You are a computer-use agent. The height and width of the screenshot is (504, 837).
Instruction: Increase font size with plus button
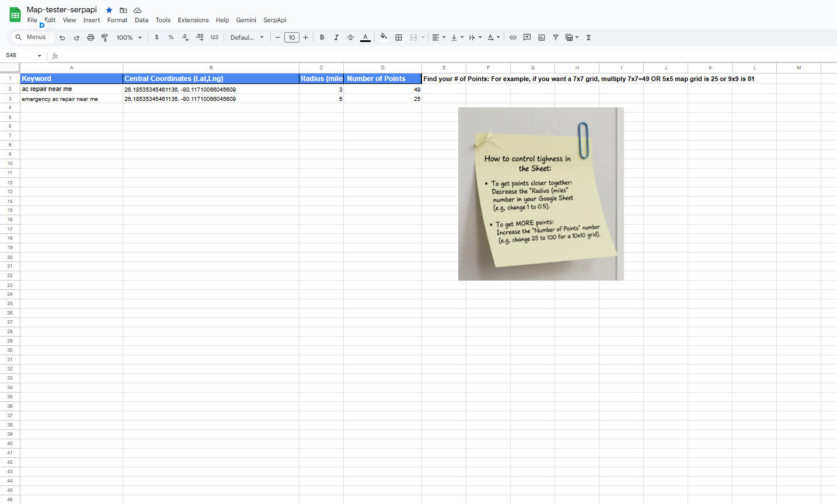point(306,37)
